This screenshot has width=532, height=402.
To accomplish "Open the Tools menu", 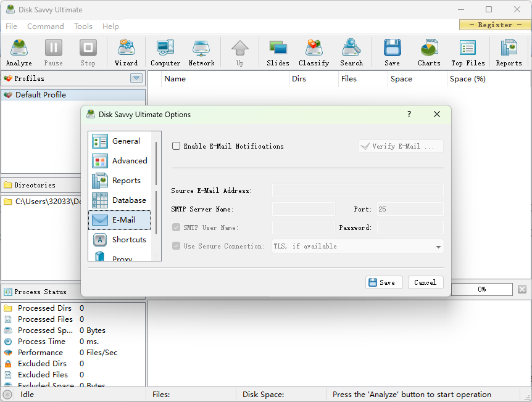I will pyautogui.click(x=83, y=26).
